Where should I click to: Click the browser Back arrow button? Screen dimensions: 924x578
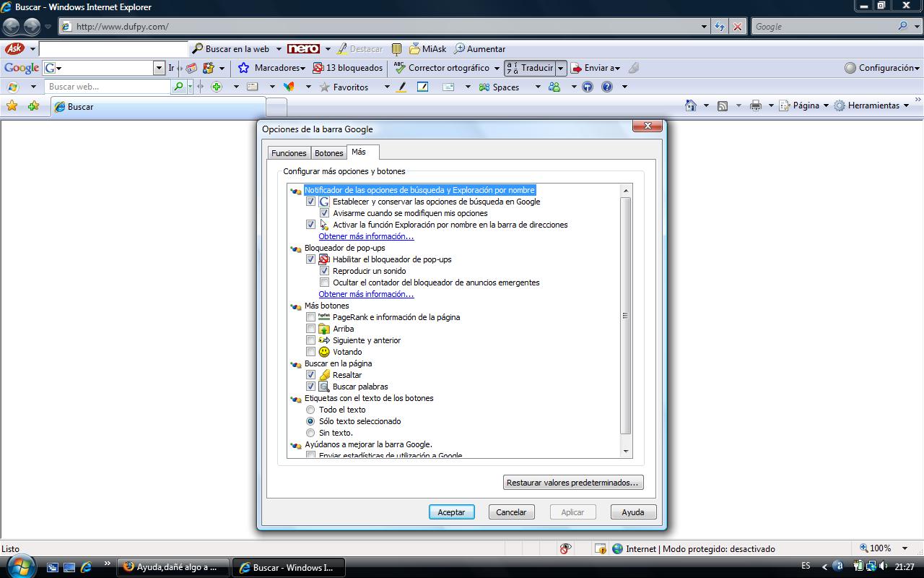pos(12,27)
